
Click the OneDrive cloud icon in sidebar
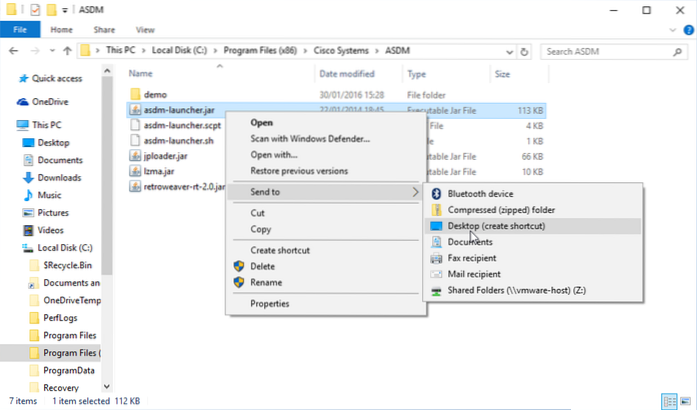pyautogui.click(x=23, y=101)
